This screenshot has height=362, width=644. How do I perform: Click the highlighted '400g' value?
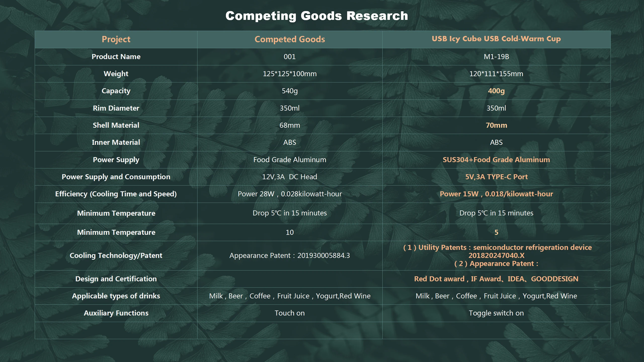(x=496, y=91)
